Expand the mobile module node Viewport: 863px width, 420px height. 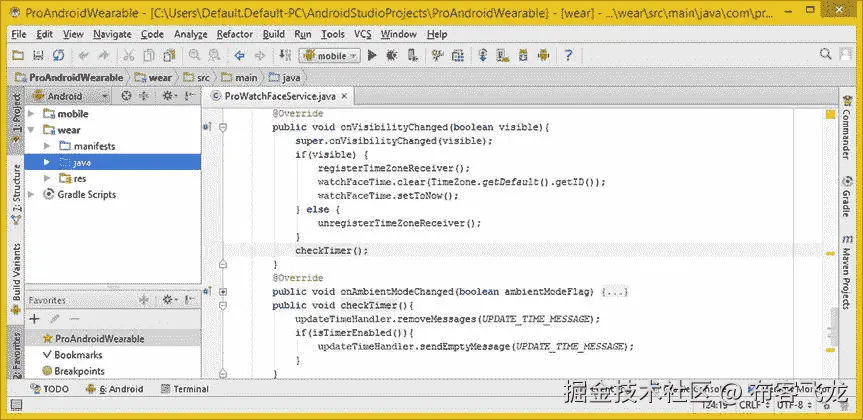click(31, 114)
